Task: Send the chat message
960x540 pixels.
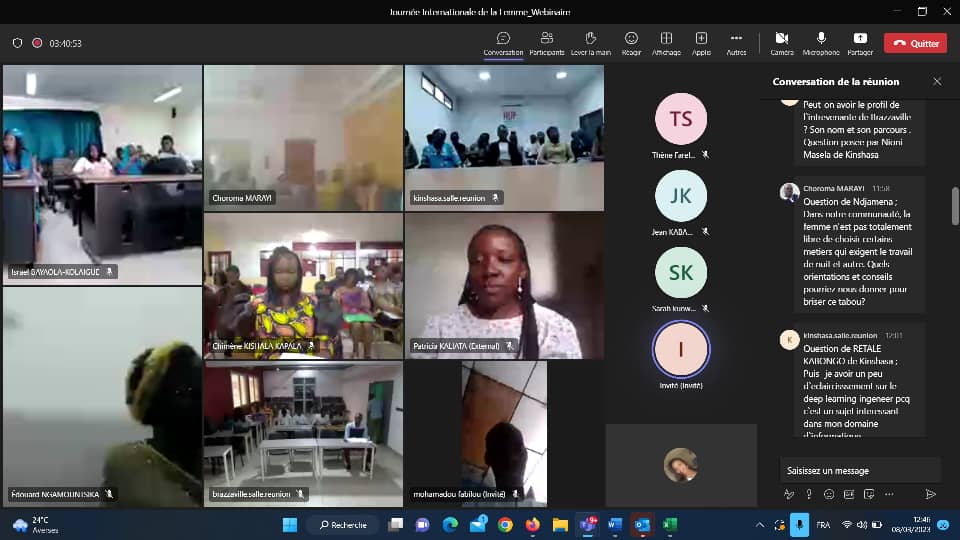Action: pyautogui.click(x=930, y=494)
